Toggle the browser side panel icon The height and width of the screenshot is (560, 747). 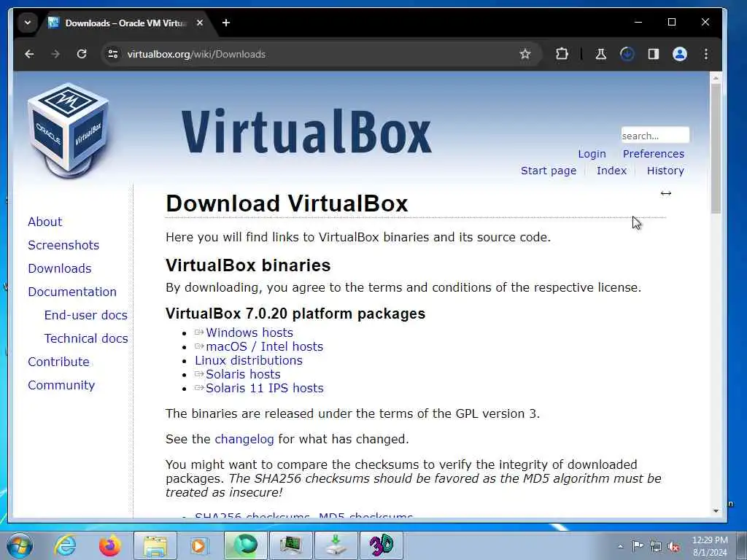coord(654,54)
